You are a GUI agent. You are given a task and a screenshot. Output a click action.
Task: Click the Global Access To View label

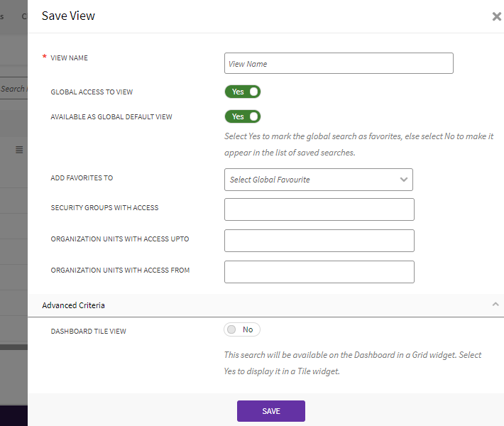pos(92,92)
